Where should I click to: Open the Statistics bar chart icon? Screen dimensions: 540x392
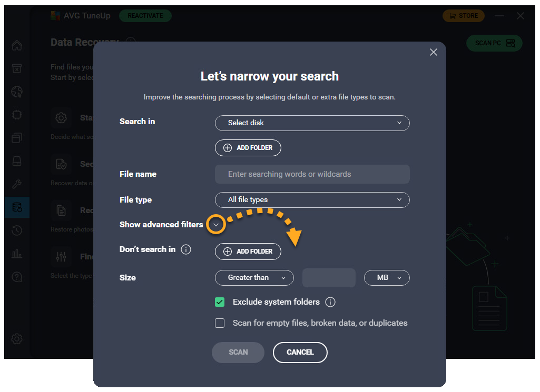17,254
